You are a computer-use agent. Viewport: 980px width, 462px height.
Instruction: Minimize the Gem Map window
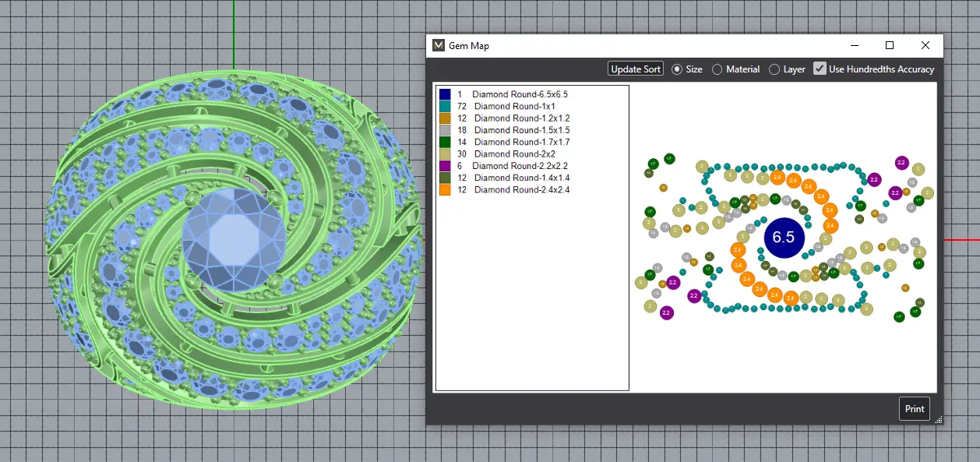pos(854,46)
